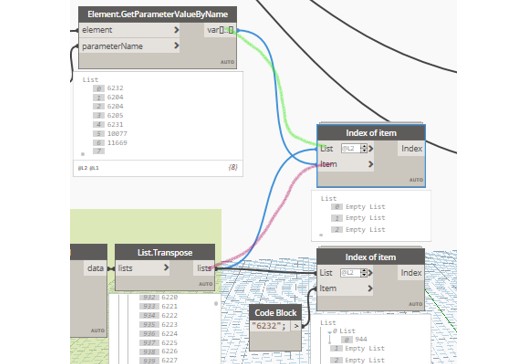Click the Code Block output port arrow
Image resolution: width=527 pixels, height=364 pixels.
click(296, 326)
